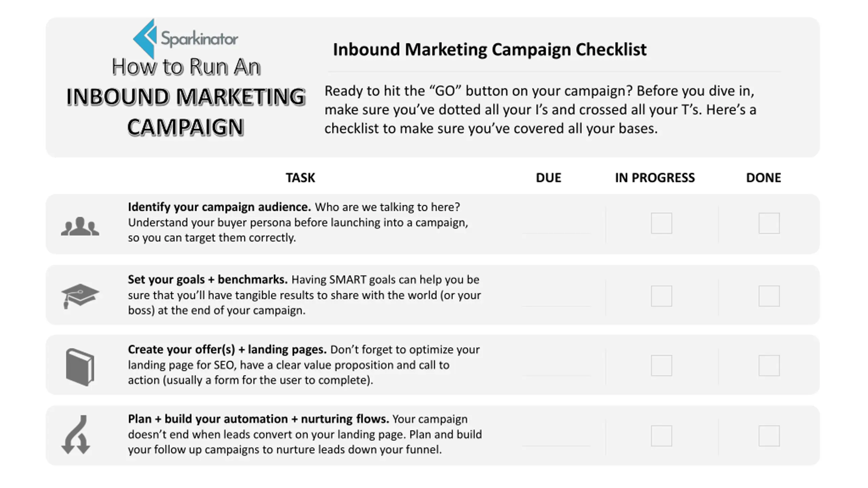The height and width of the screenshot is (488, 868).
Task: Mark goals and benchmarks as Done
Action: click(769, 296)
